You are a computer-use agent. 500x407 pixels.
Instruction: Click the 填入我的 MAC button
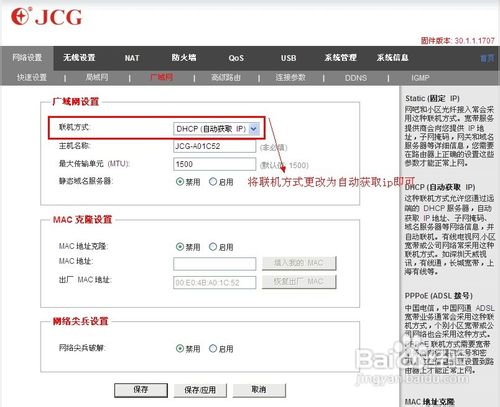point(299,263)
